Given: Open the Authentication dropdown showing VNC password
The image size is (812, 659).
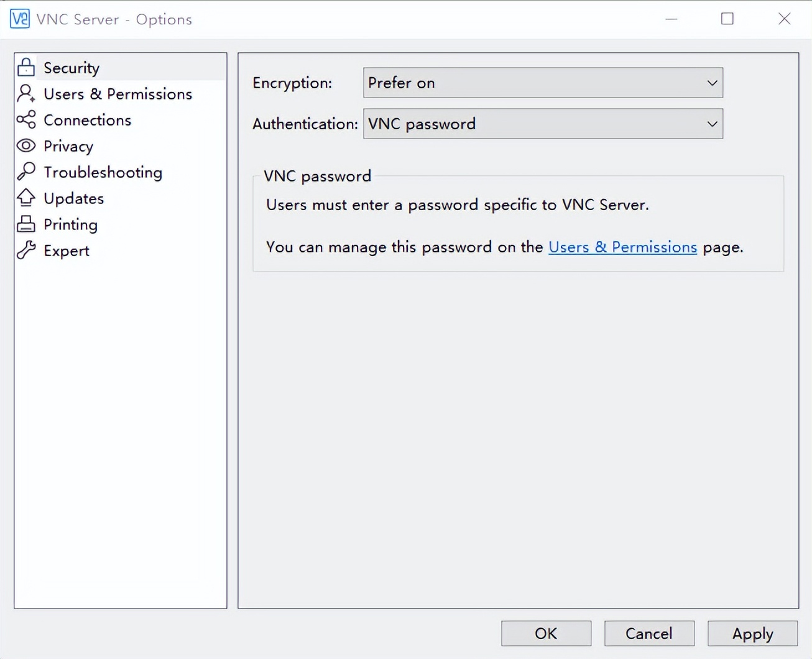Looking at the screenshot, I should (543, 124).
